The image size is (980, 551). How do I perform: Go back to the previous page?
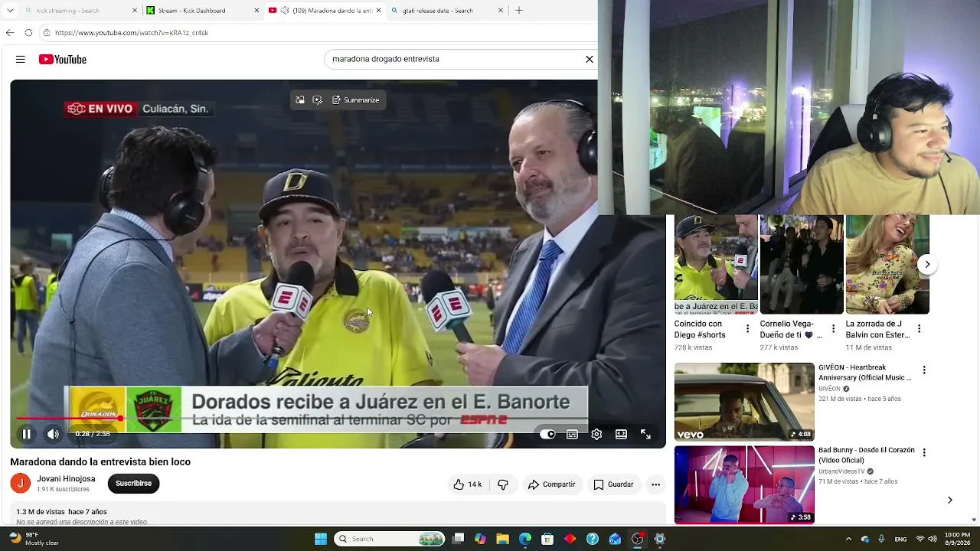[x=10, y=33]
